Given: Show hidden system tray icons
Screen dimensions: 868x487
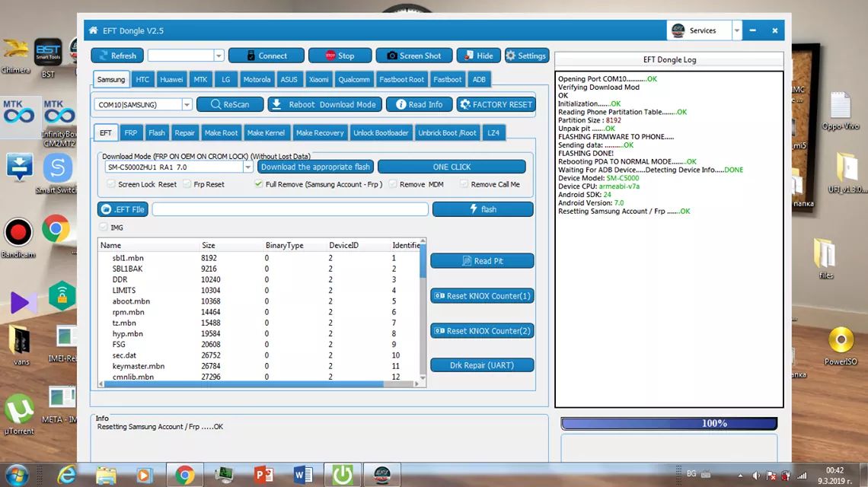Looking at the screenshot, I should tap(740, 476).
